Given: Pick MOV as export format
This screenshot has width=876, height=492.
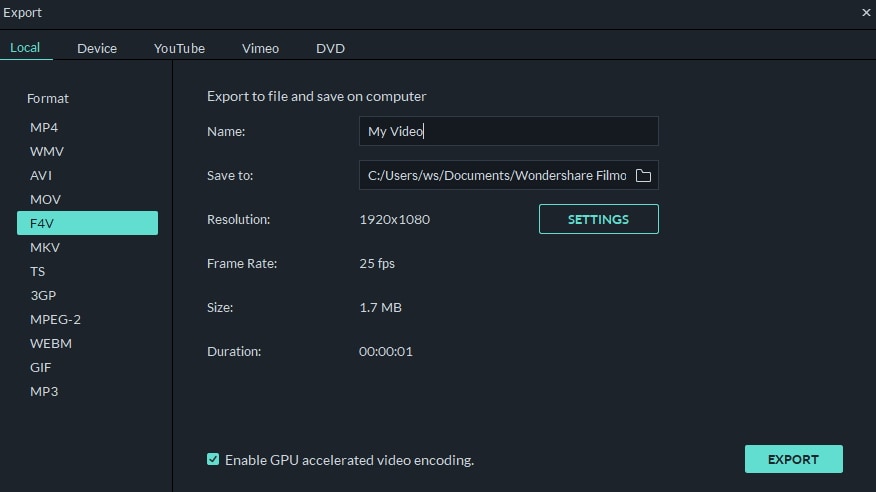Looking at the screenshot, I should tap(45, 199).
